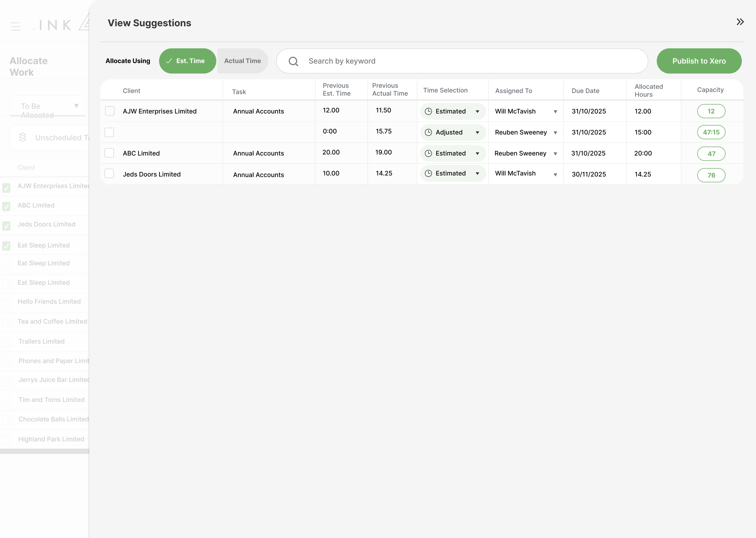Tick checkbox for Jeds Doors Limited suggestion
Viewport: 756px width, 538px height.
click(x=109, y=173)
